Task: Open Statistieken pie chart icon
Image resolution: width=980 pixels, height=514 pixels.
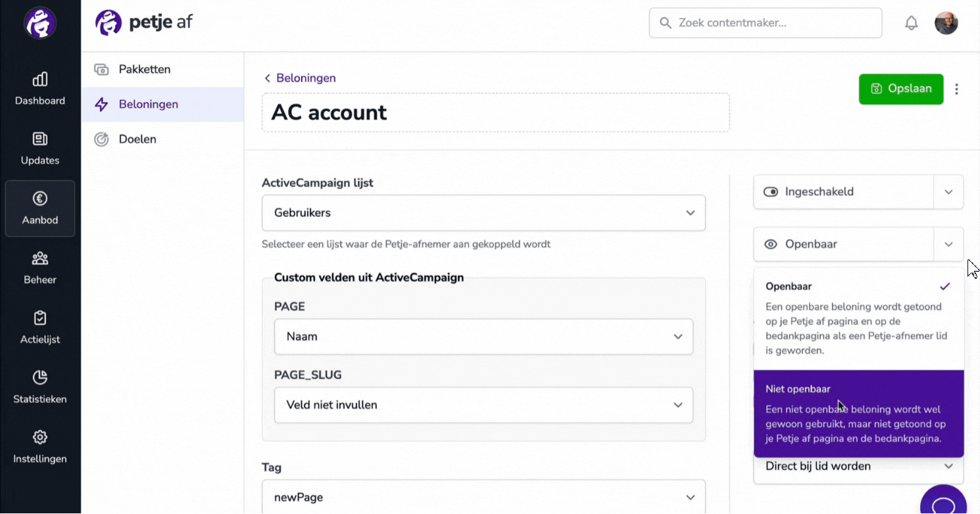Action: (40, 377)
